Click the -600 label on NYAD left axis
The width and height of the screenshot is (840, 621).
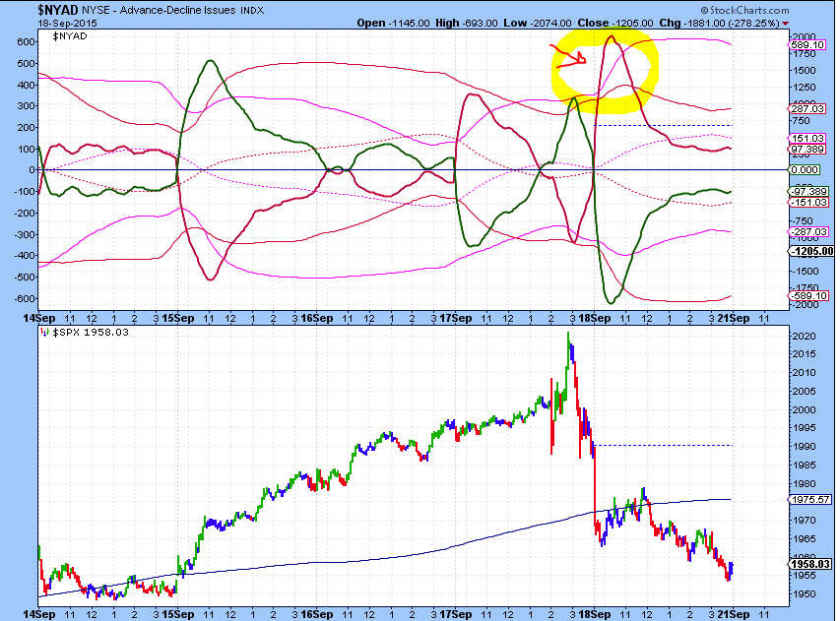23,299
